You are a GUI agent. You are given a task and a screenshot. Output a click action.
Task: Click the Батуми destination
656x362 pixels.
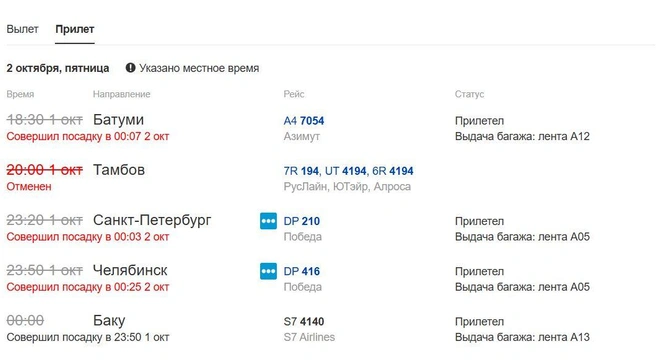[118, 120]
